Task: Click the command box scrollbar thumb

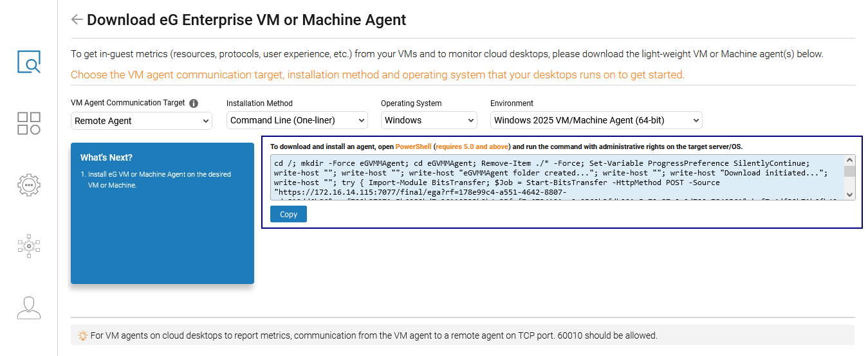Action: point(850,171)
